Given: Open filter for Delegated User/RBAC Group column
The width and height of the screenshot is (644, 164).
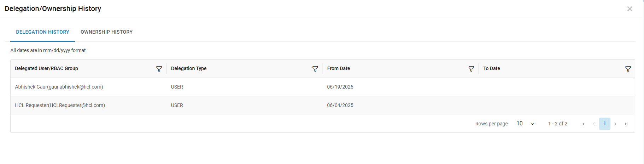Looking at the screenshot, I should coord(159,69).
